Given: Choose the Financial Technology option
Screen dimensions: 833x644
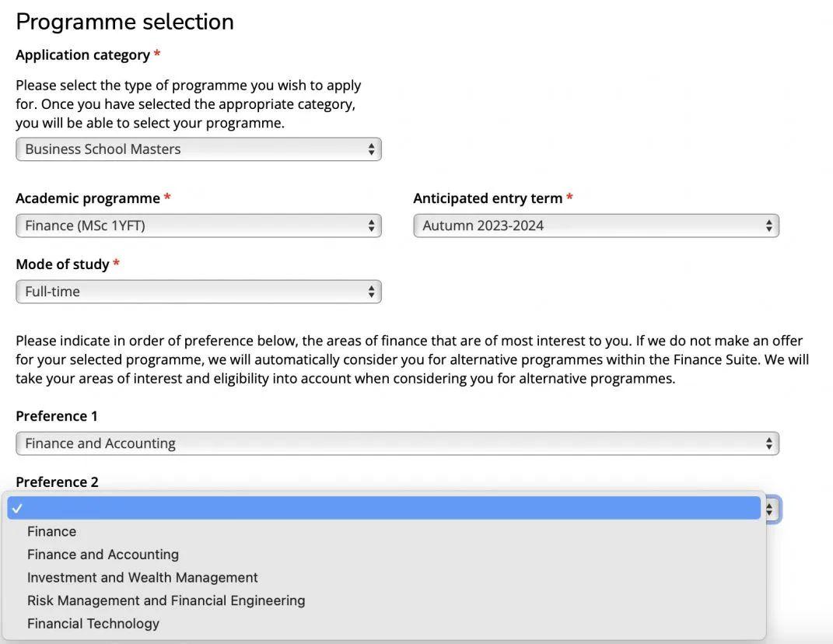Looking at the screenshot, I should 93,624.
